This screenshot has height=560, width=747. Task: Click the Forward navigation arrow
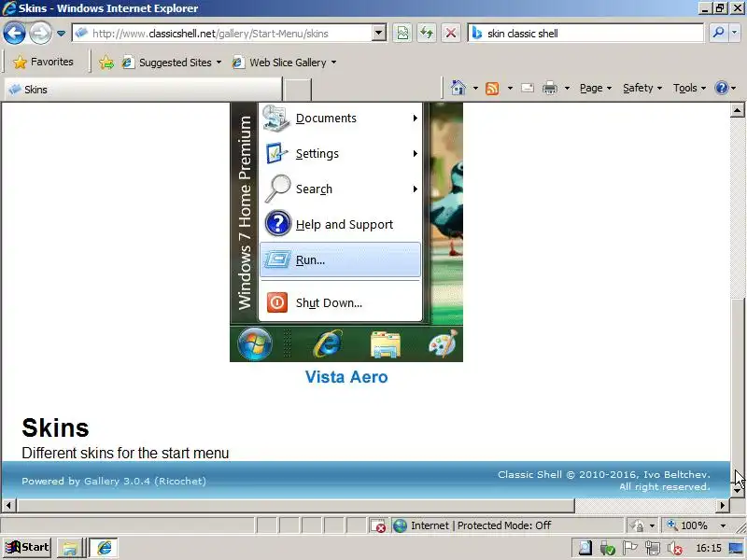(x=40, y=34)
